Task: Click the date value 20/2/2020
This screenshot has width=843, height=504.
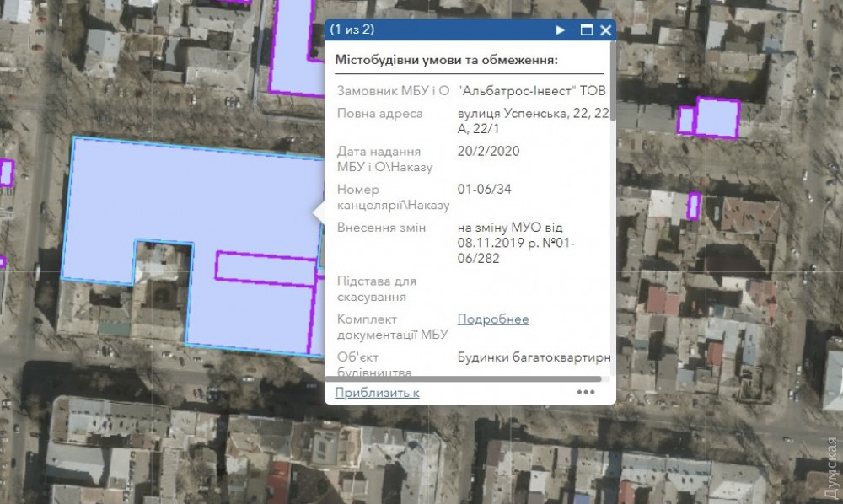Action: pyautogui.click(x=488, y=151)
